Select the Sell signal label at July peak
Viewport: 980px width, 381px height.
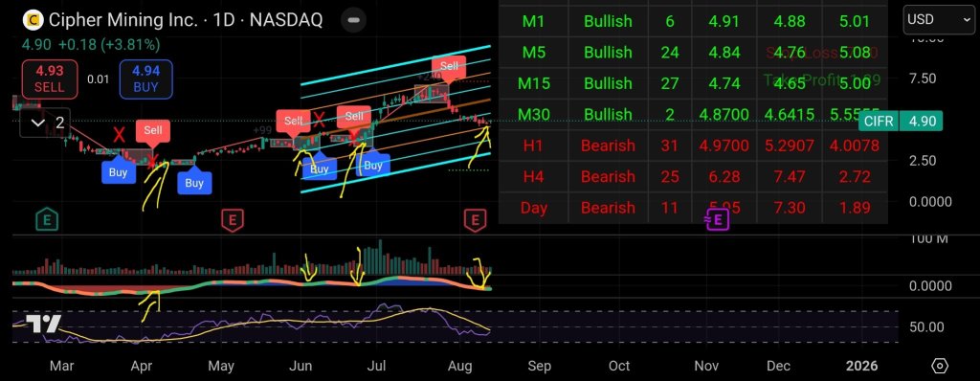pyautogui.click(x=449, y=66)
